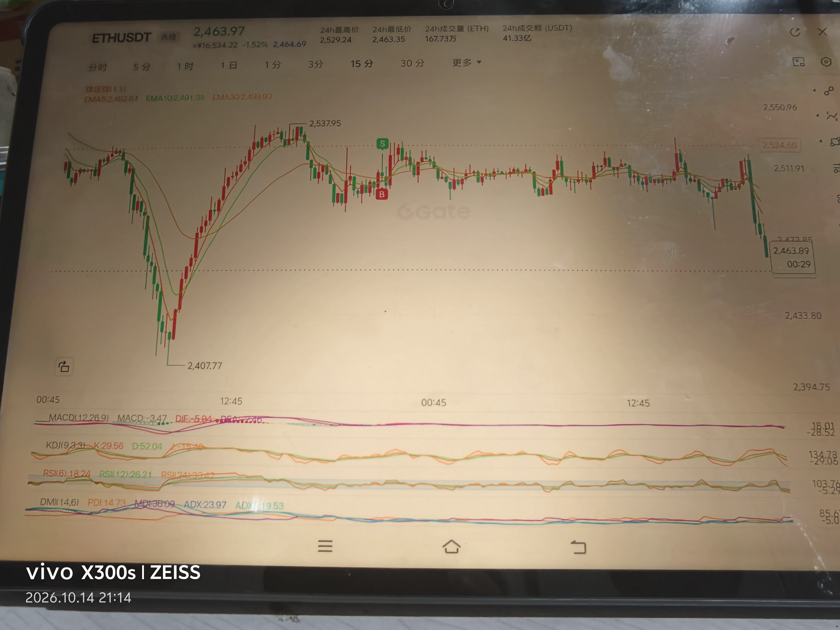Screen dimensions: 840x630
Task: Tap the Android home navigation icon
Action: [x=451, y=546]
